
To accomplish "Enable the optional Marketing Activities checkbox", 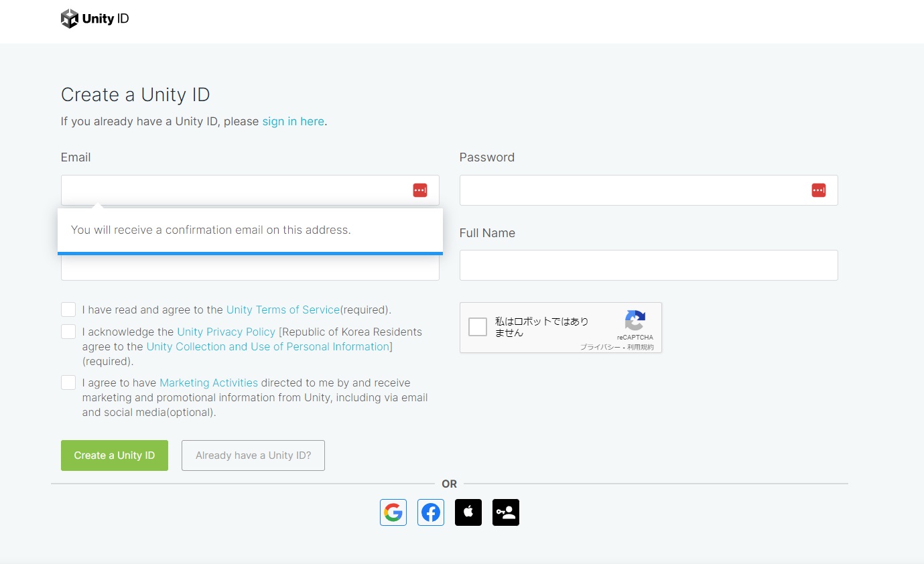I will point(68,382).
